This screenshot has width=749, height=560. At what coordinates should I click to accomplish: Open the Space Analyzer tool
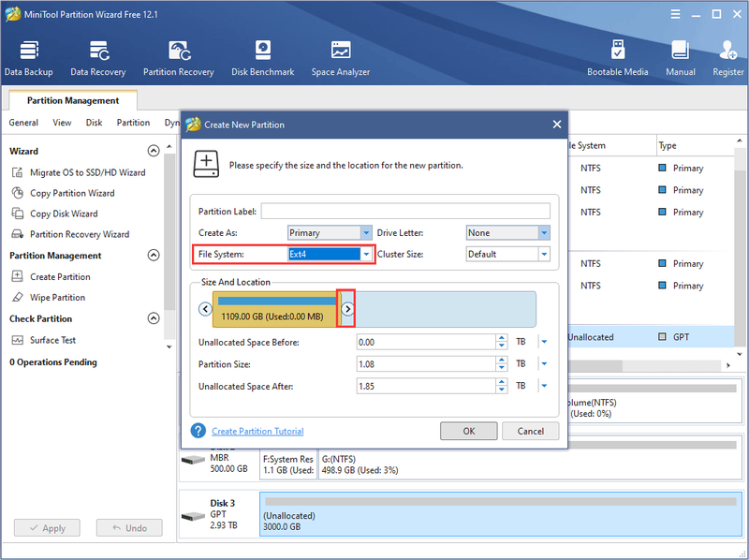[341, 58]
